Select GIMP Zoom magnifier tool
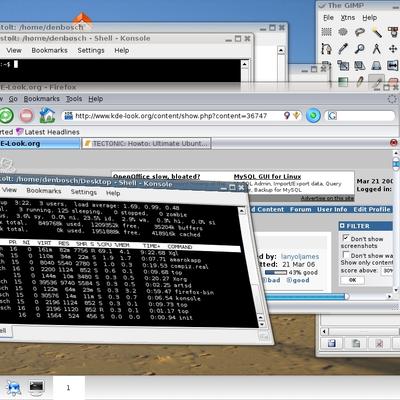 (360, 49)
